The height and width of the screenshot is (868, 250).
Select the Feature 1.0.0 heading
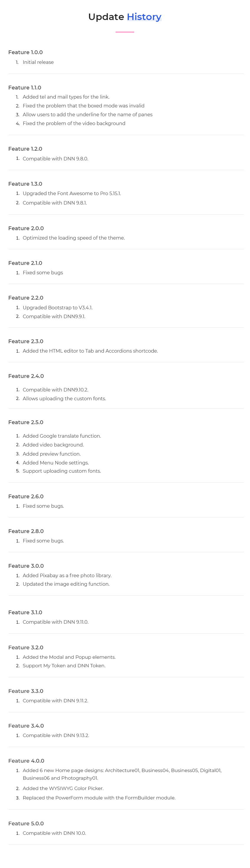tap(25, 52)
